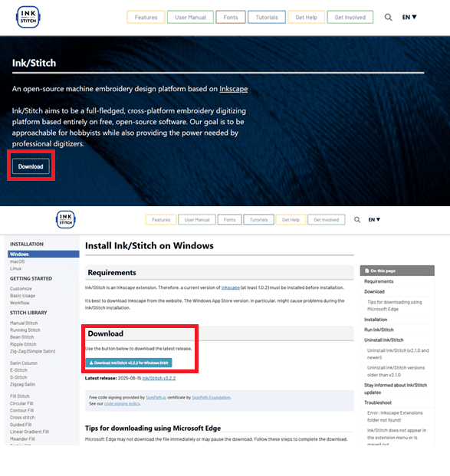Open the Ink/Stitch v3.2.2 latest release link
Screen dimensions: 450x476
[159, 378]
